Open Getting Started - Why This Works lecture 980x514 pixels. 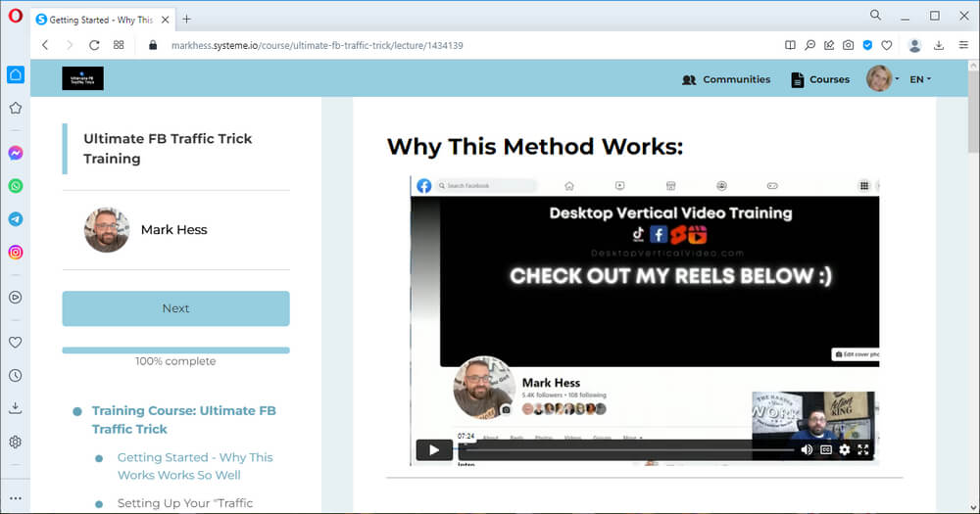[195, 466]
